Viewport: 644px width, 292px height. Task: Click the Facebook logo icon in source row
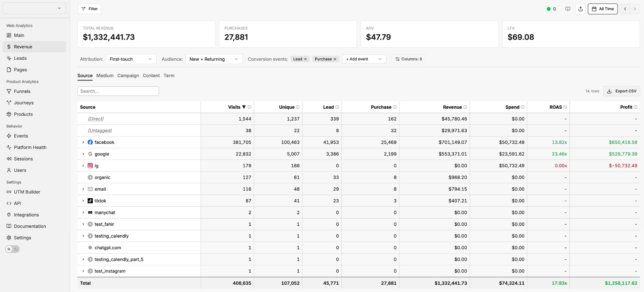point(90,142)
